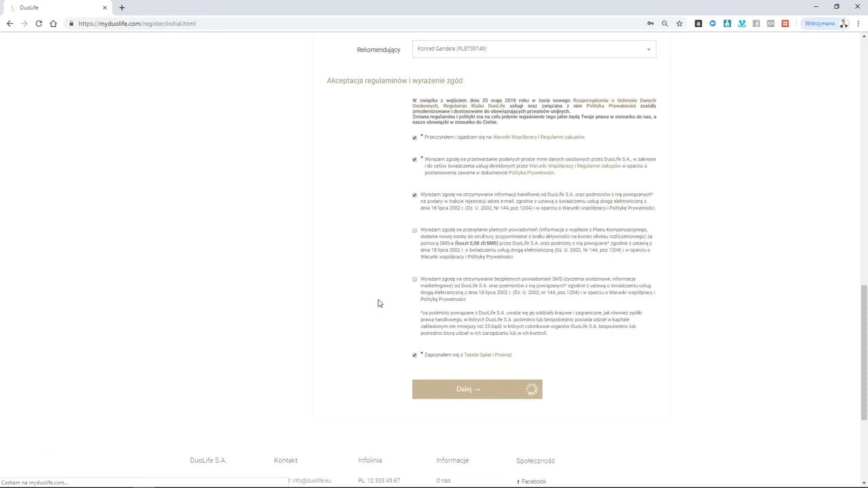Uncheck Przeczytałem i zgadzam się checkbox
The height and width of the screenshot is (488, 868).
coord(414,138)
